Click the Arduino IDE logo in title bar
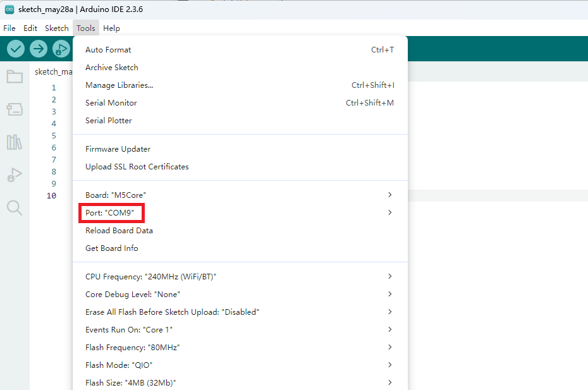 pyautogui.click(x=9, y=9)
